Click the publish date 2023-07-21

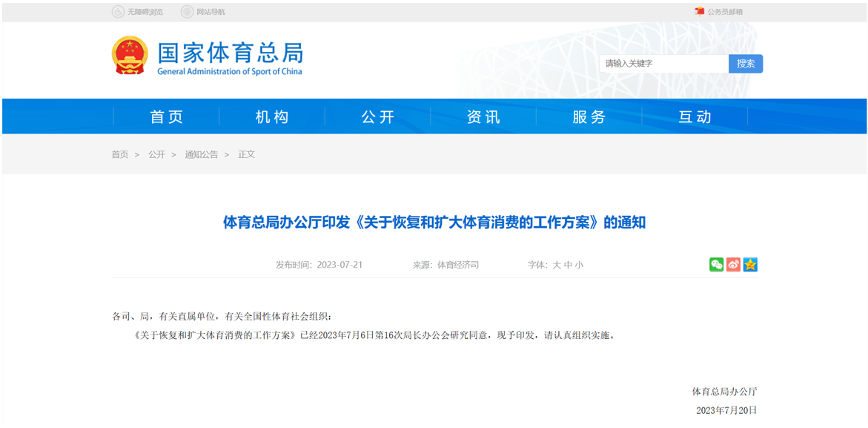pos(339,265)
